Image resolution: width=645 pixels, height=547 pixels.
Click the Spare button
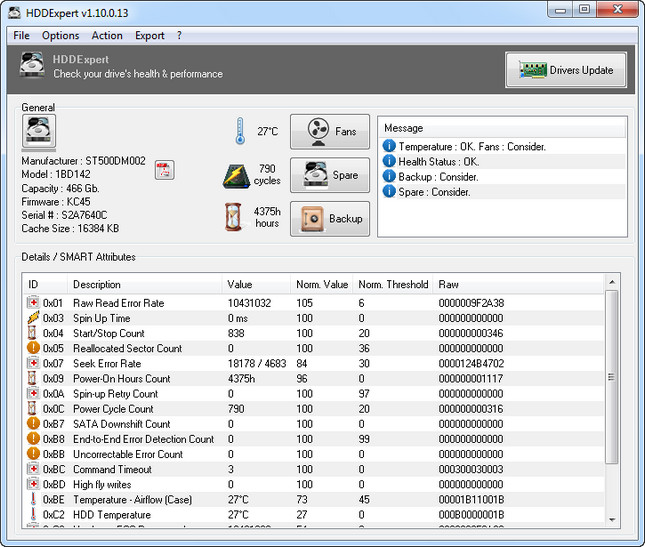(x=329, y=175)
